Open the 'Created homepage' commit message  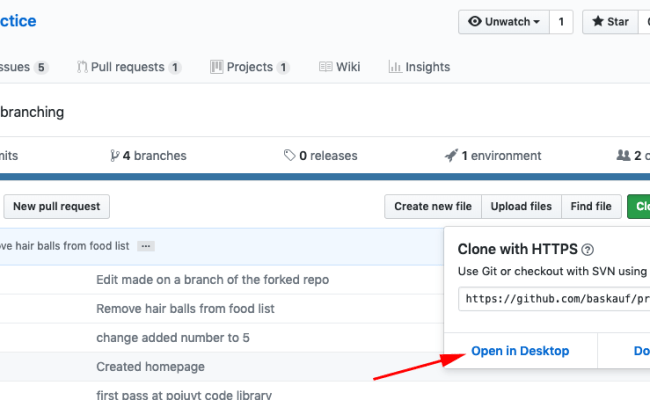tap(150, 367)
